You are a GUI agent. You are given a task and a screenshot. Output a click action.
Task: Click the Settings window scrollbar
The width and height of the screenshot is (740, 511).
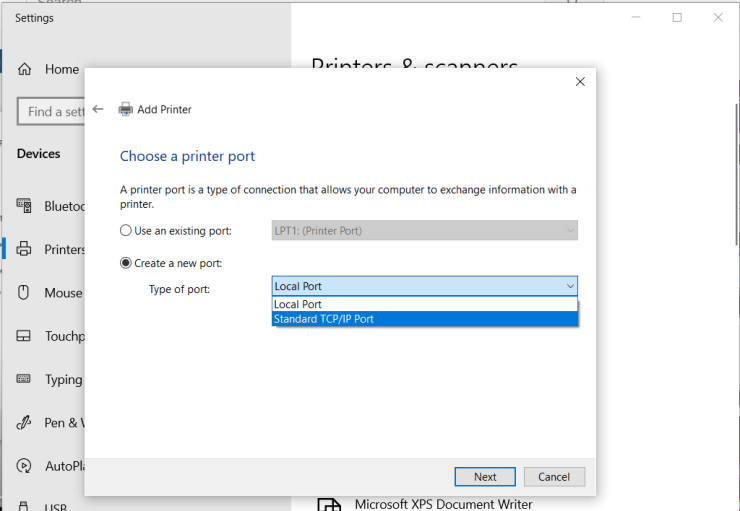coord(737,174)
